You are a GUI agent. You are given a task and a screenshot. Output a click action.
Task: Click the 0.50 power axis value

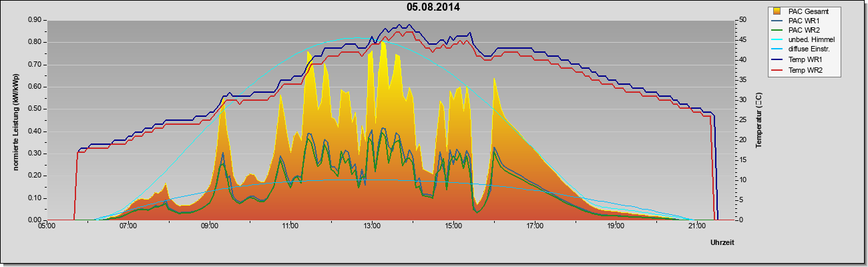tap(35, 109)
